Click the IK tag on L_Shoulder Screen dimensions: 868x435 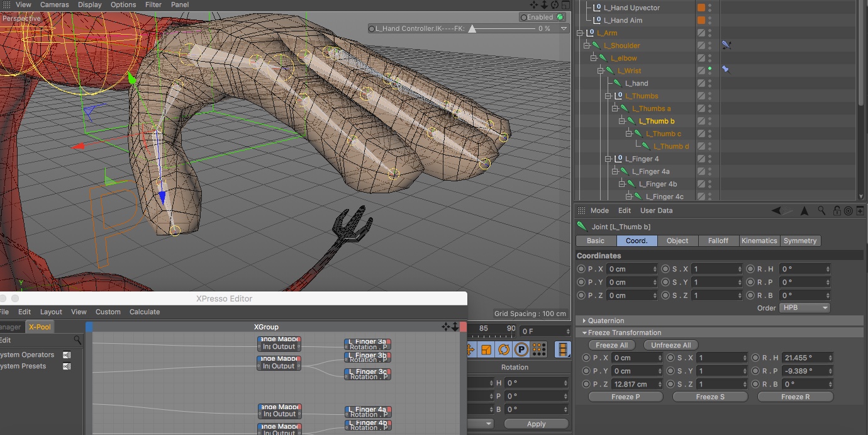(726, 45)
